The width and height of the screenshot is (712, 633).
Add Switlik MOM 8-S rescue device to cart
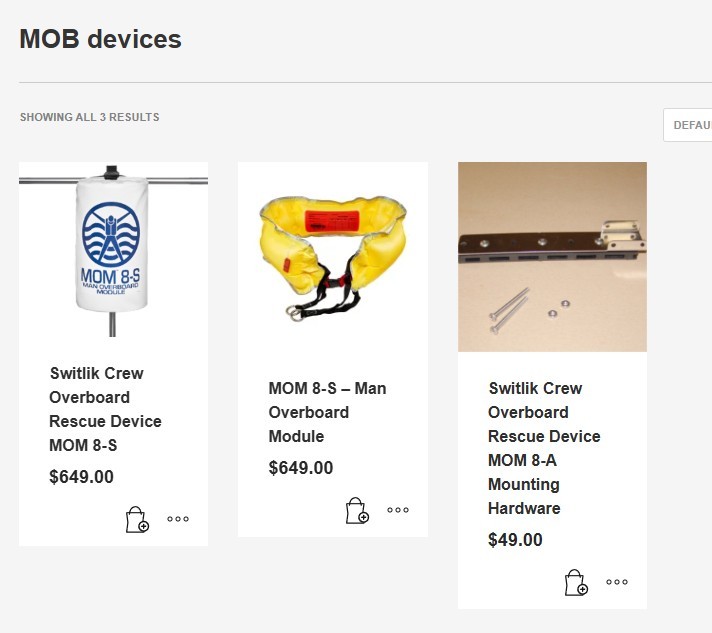137,520
